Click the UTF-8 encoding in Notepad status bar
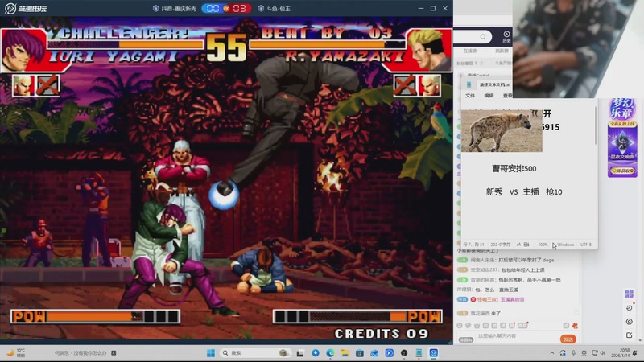The height and width of the screenshot is (362, 644). click(x=586, y=245)
